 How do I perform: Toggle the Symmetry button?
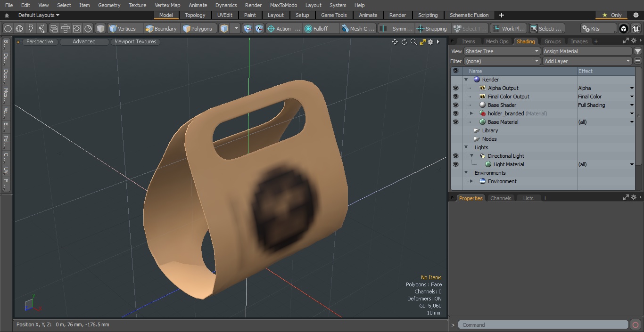point(397,29)
